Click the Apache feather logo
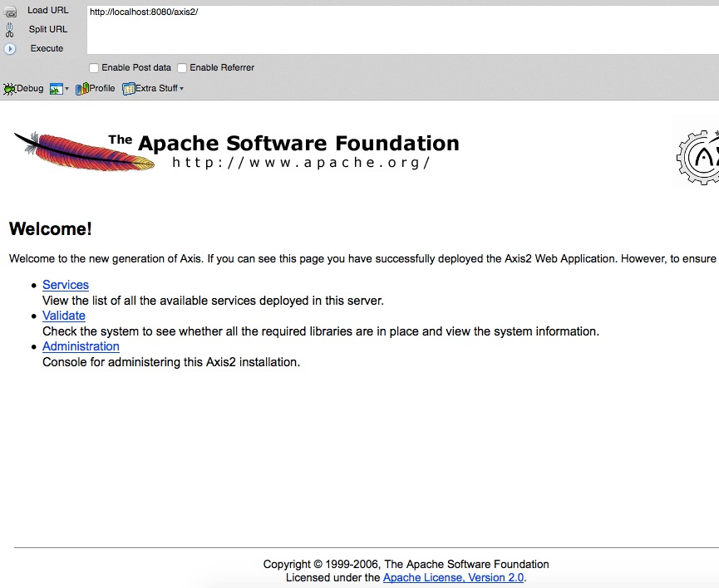Screen dimensions: 719x588 tap(85, 152)
